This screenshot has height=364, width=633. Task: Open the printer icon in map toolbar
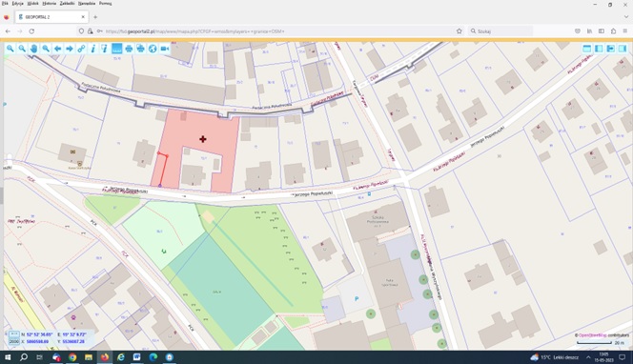(129, 49)
